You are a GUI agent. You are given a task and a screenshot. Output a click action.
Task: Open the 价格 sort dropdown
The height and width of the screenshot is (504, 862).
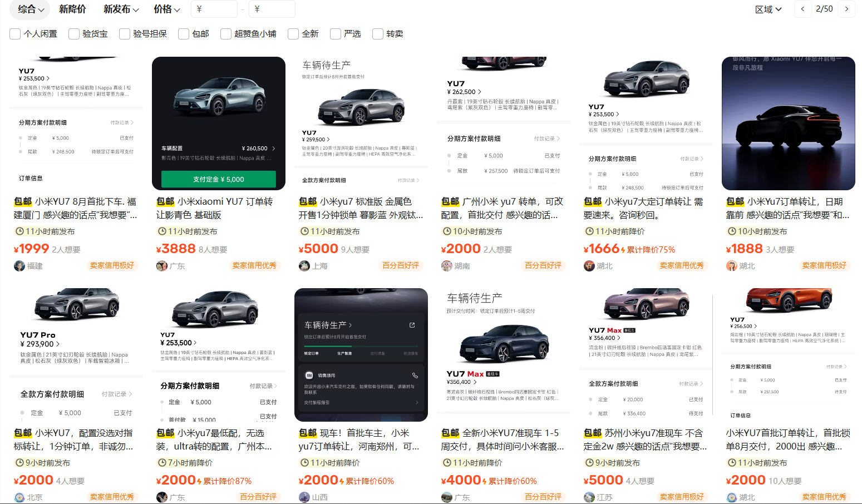pos(167,9)
